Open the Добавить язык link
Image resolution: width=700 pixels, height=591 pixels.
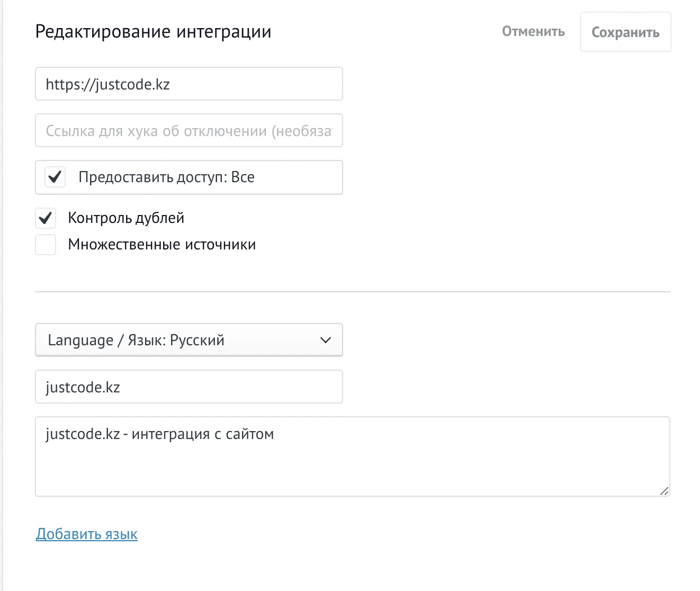[87, 534]
